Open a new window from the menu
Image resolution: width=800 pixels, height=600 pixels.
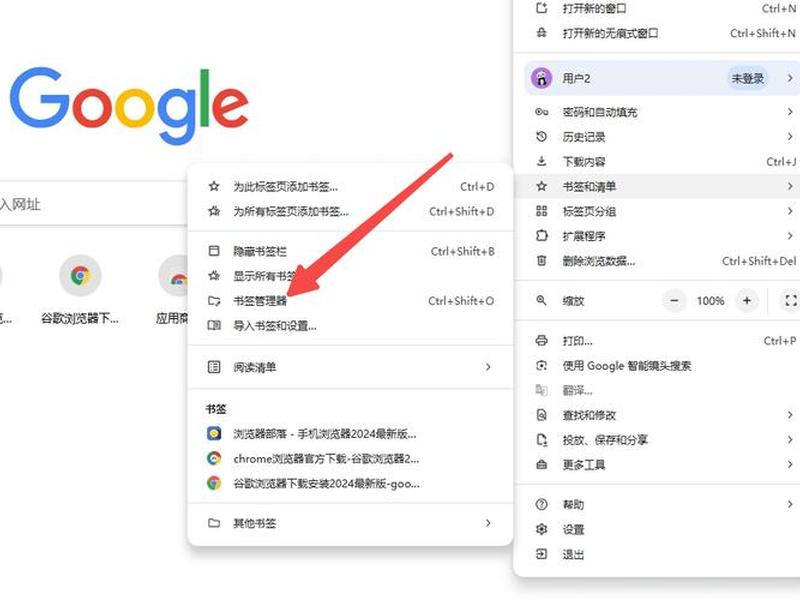(658, 9)
